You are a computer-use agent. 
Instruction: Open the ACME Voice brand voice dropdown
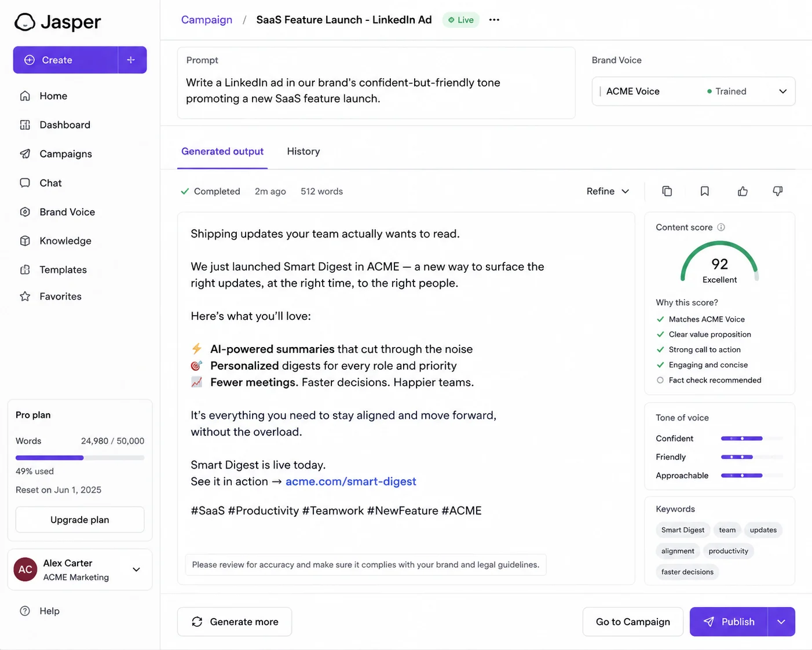click(x=693, y=92)
